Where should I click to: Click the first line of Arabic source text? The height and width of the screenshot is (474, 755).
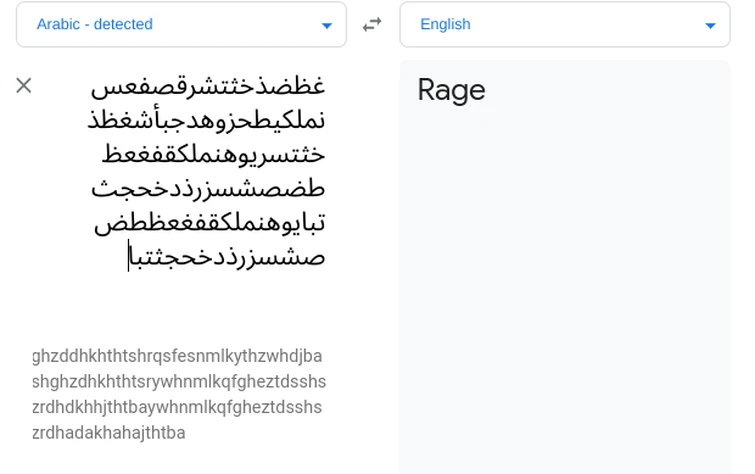[x=208, y=87]
